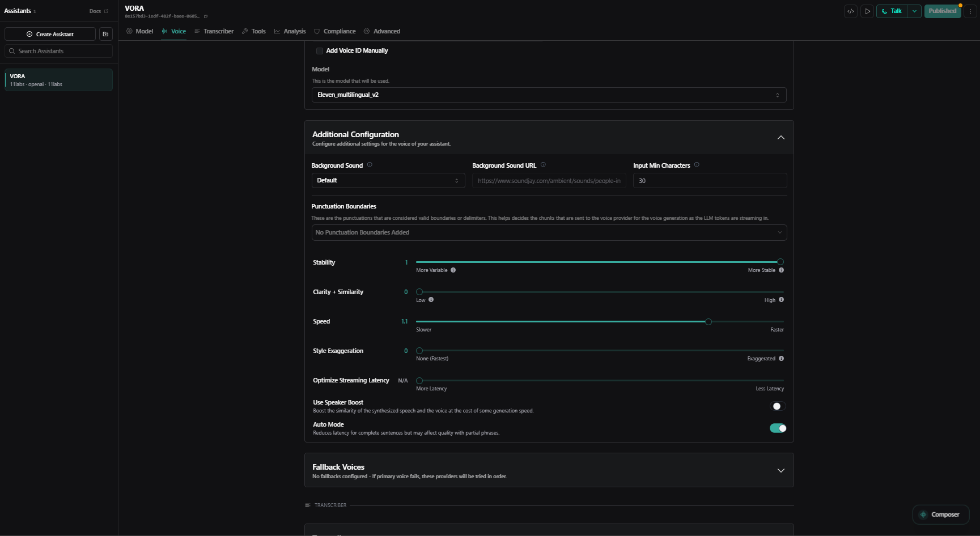
Task: Click info icon next to Low clarity
Action: 431,300
